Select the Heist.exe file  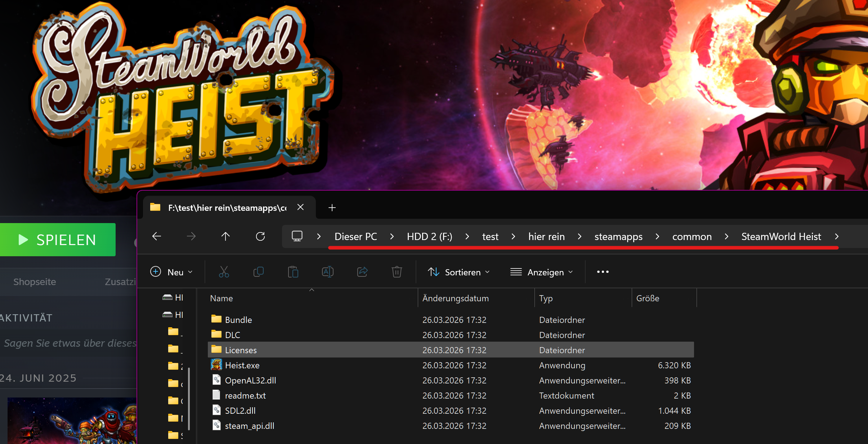242,365
